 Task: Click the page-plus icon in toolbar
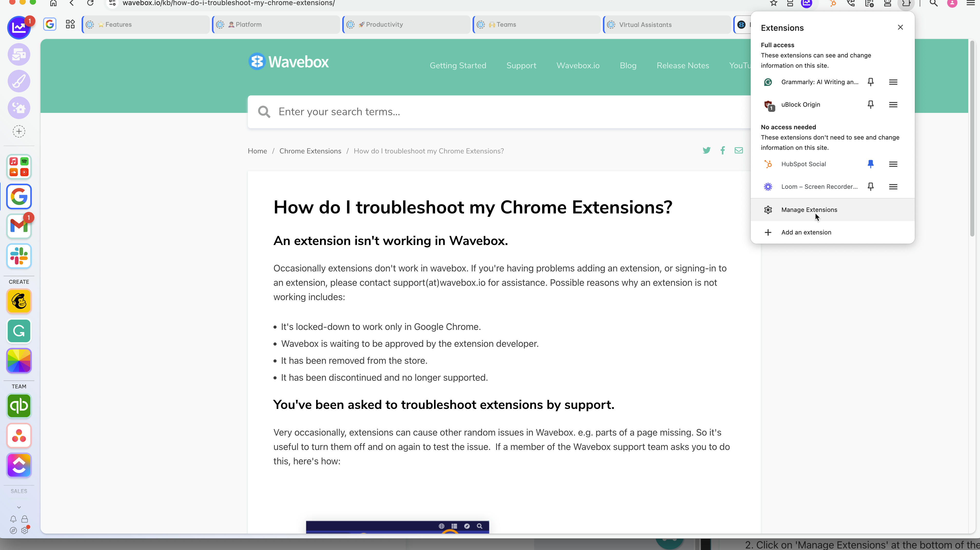click(869, 3)
